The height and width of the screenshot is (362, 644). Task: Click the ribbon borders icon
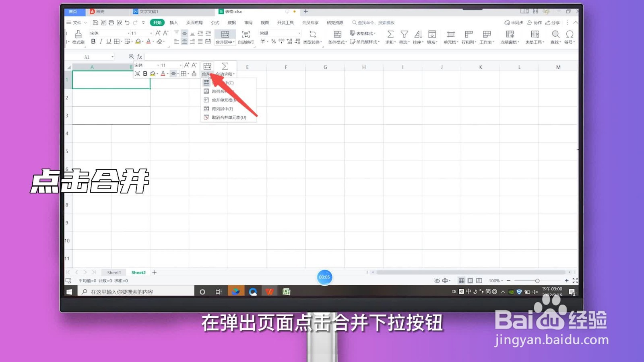[117, 41]
